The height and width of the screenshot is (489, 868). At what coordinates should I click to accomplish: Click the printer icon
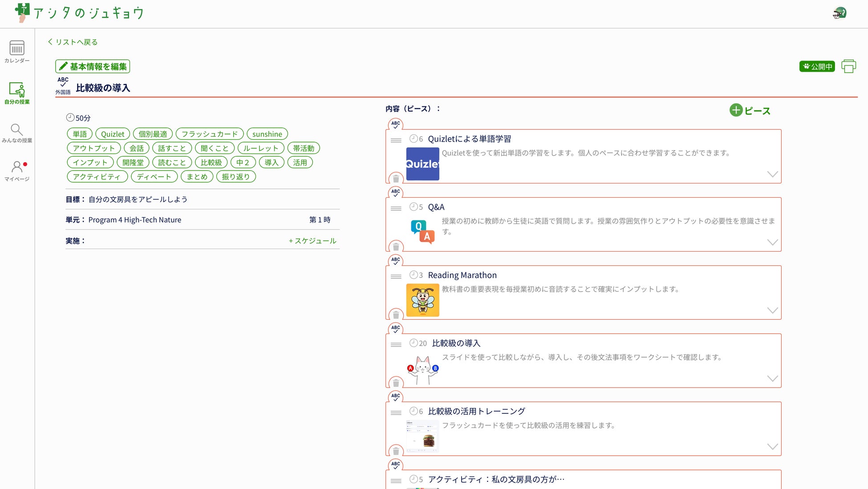pyautogui.click(x=848, y=66)
